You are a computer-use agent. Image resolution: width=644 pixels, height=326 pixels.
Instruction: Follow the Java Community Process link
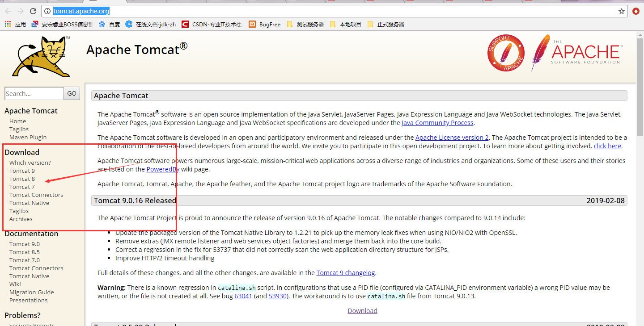[x=437, y=123]
